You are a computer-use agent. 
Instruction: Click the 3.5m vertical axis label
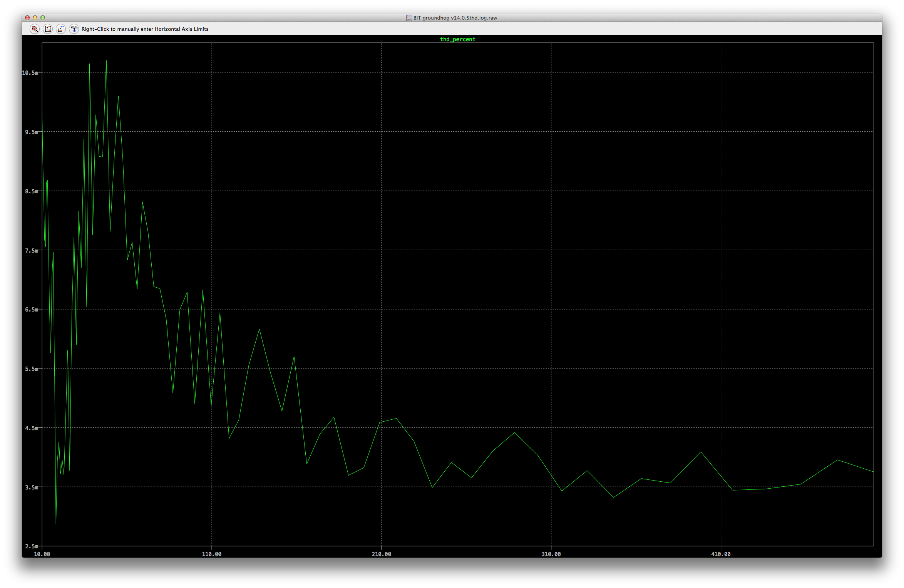[32, 487]
